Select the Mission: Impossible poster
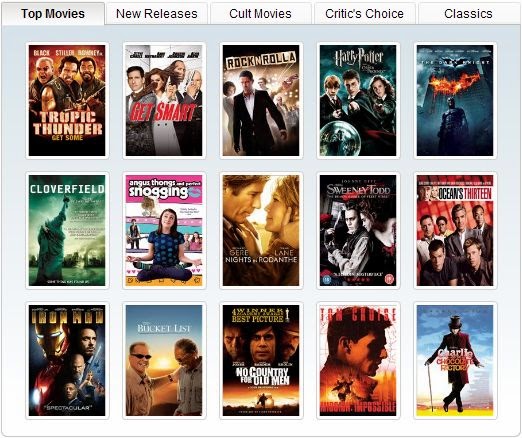This screenshot has width=522, height=438. click(358, 360)
